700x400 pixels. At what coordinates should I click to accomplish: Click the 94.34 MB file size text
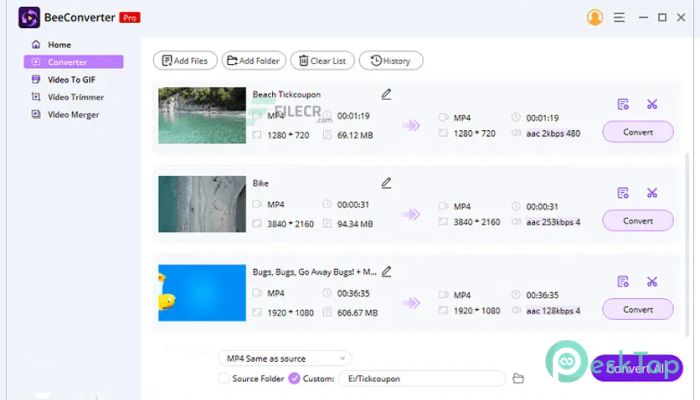[355, 224]
